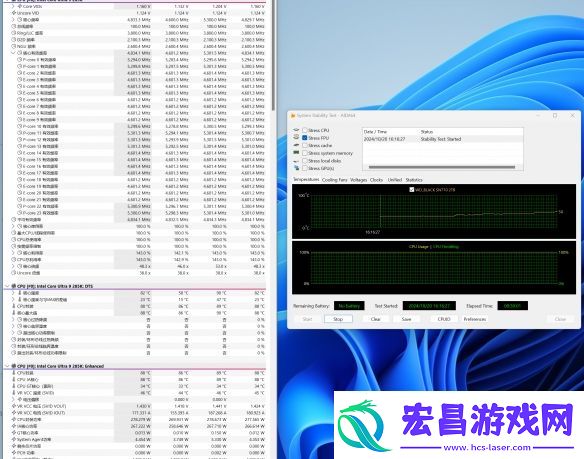Click the clock icon beside P-core 23
Viewport: 584px width, 459px height.
[19, 213]
